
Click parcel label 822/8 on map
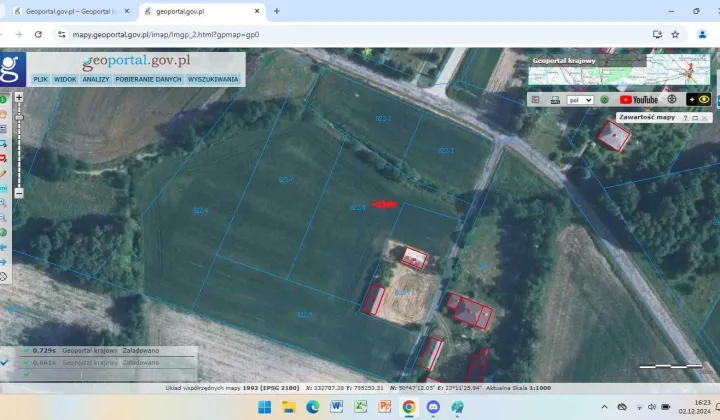tap(357, 208)
